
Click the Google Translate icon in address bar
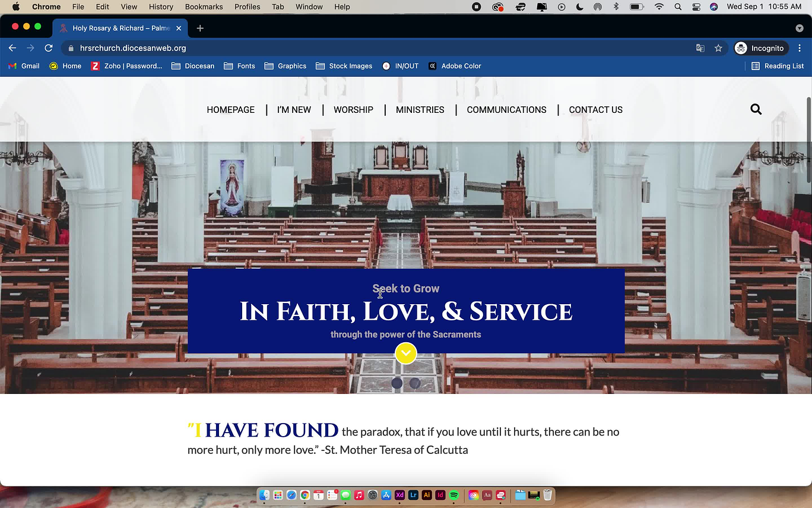click(700, 48)
